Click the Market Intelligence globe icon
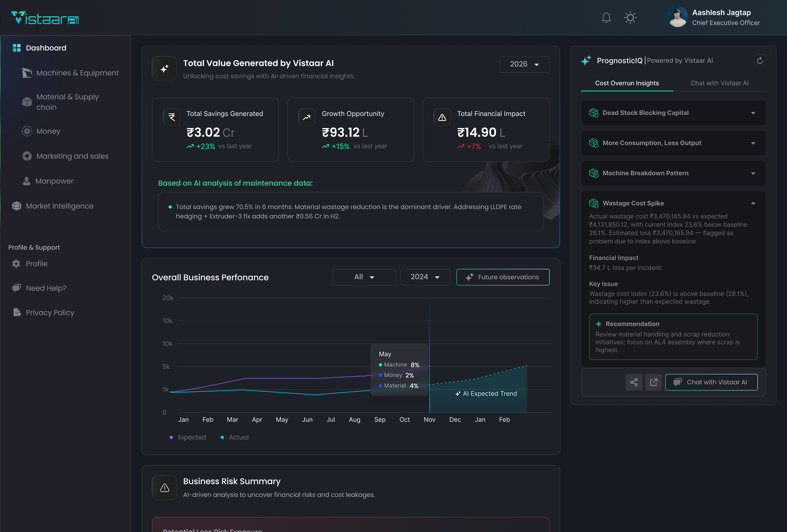 [17, 206]
